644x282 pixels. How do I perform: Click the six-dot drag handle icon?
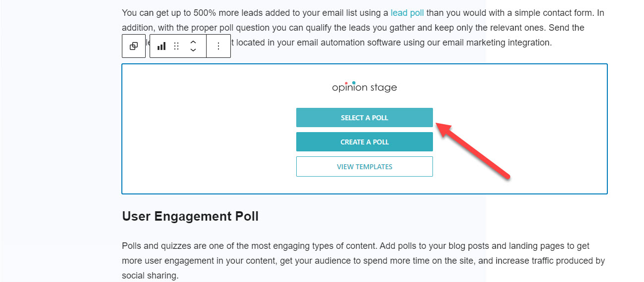(x=176, y=46)
